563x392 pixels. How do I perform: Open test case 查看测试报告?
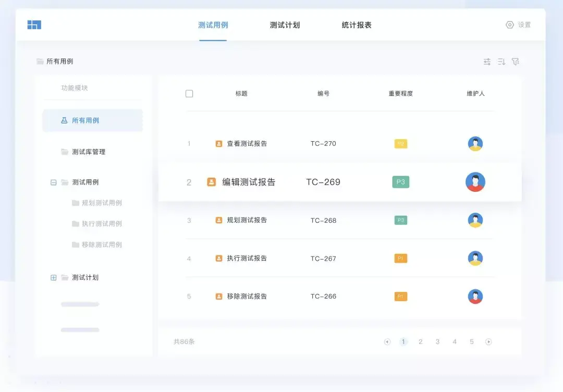coord(247,143)
